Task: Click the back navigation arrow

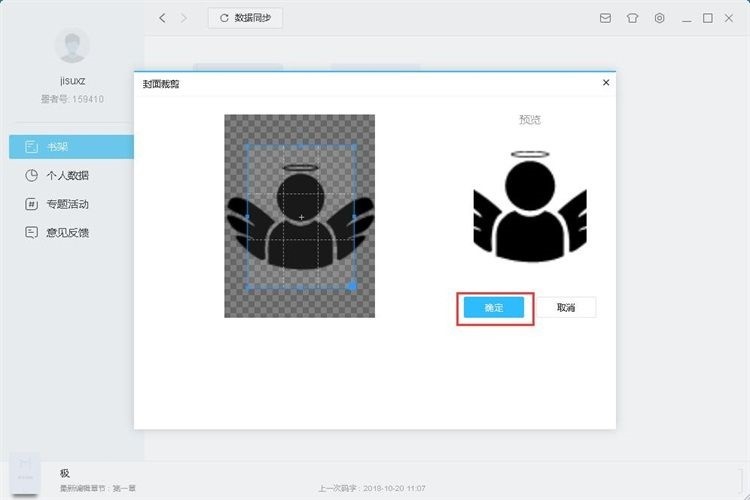Action: [162, 18]
